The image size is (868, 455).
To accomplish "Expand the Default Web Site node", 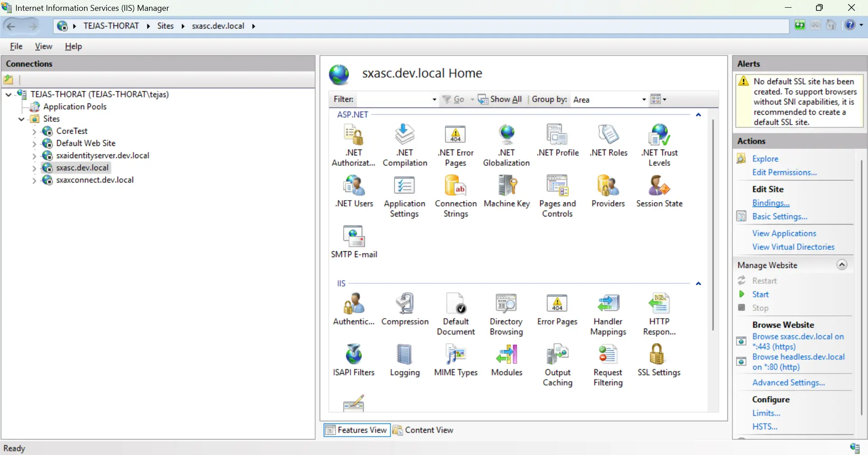I will click(x=34, y=144).
